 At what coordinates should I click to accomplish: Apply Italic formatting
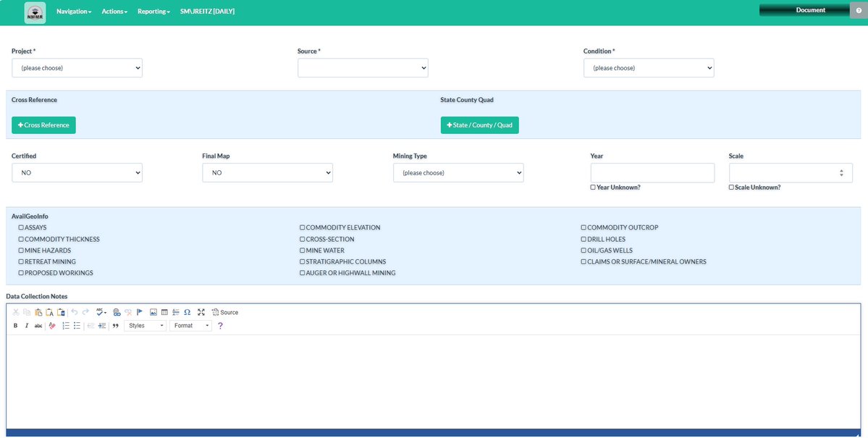(x=27, y=326)
